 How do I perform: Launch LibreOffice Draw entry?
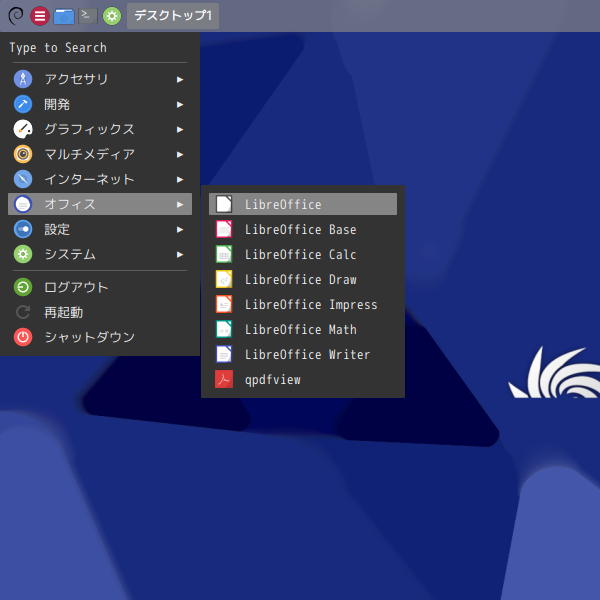pos(303,279)
